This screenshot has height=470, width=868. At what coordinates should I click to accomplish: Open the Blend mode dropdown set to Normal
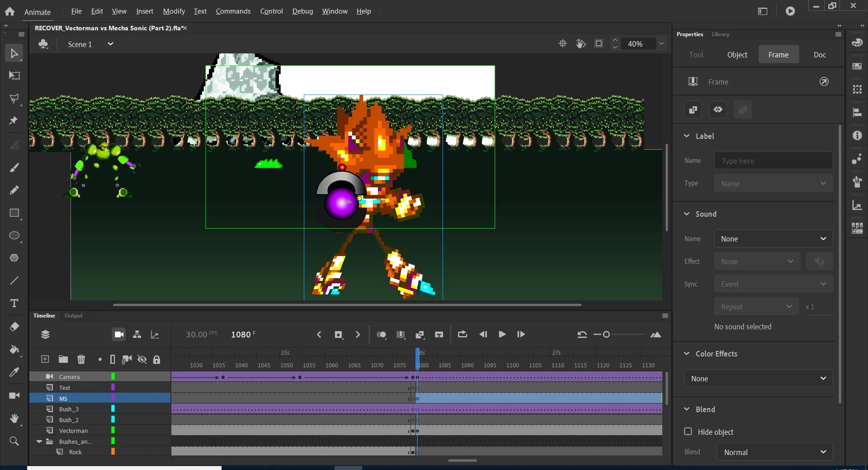(x=774, y=451)
